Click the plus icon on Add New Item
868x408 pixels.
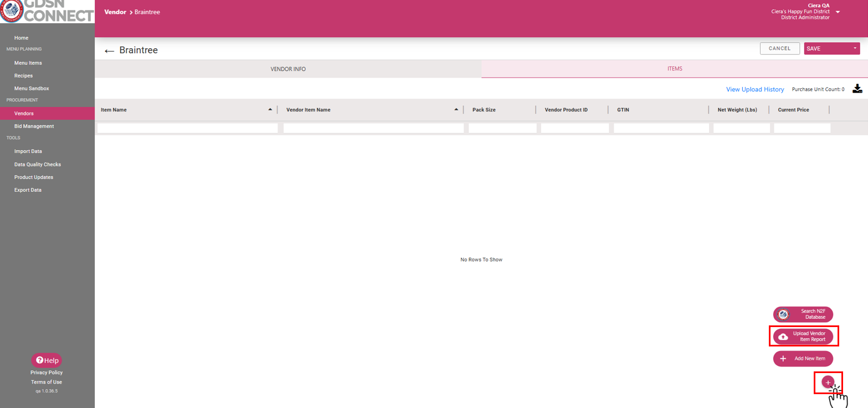point(782,358)
